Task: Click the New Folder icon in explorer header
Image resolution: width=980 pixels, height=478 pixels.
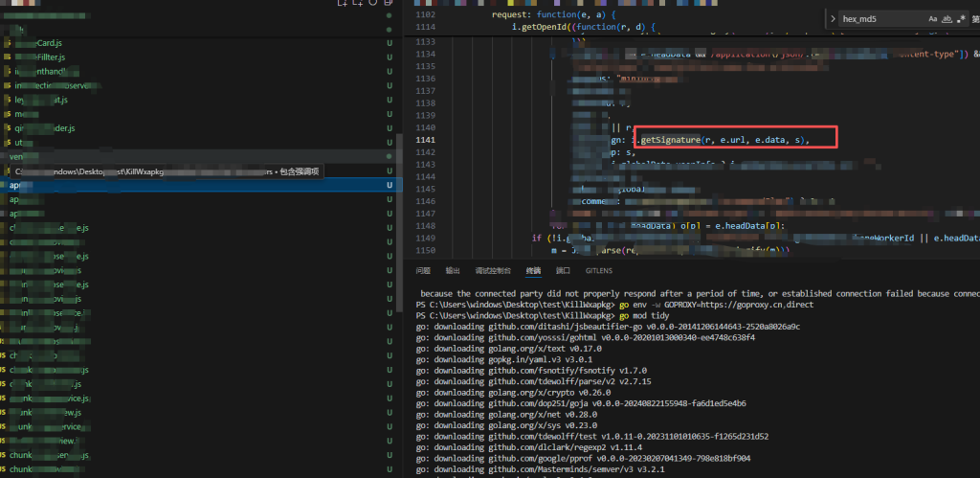Action: 358,3
